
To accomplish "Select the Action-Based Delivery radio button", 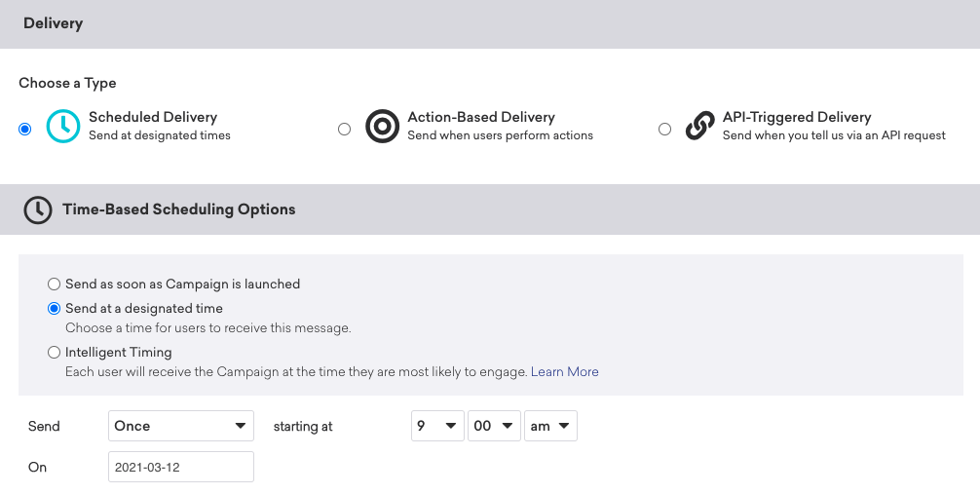I will pyautogui.click(x=345, y=129).
